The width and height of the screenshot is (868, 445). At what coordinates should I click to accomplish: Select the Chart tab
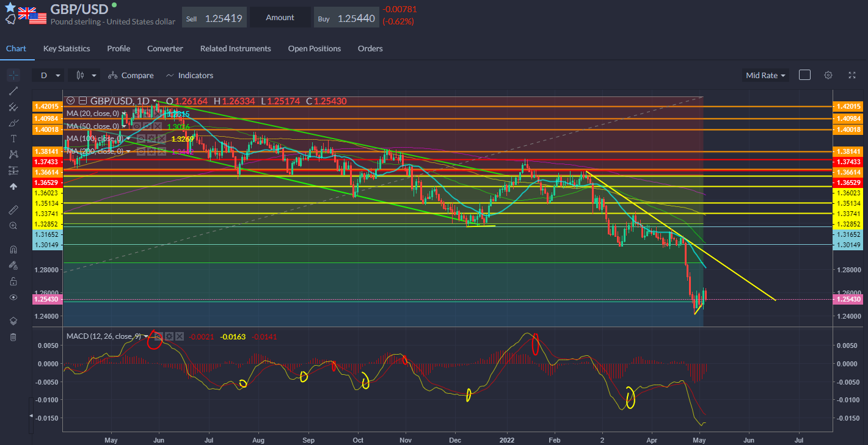coord(16,48)
